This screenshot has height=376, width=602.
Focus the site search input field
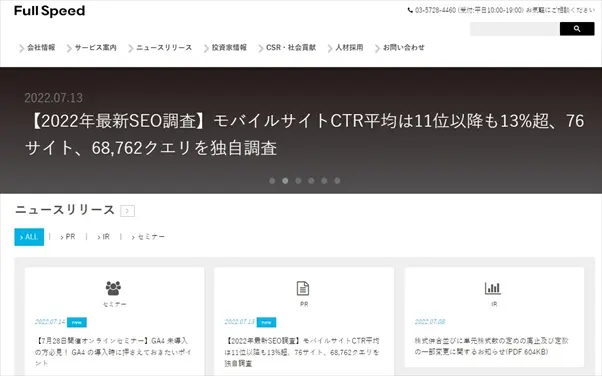514,29
